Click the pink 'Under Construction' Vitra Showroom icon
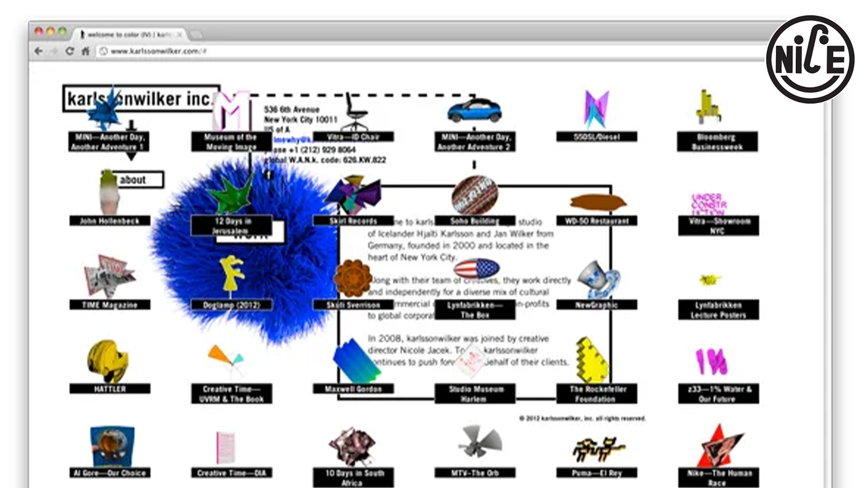Image resolution: width=868 pixels, height=488 pixels. click(709, 204)
